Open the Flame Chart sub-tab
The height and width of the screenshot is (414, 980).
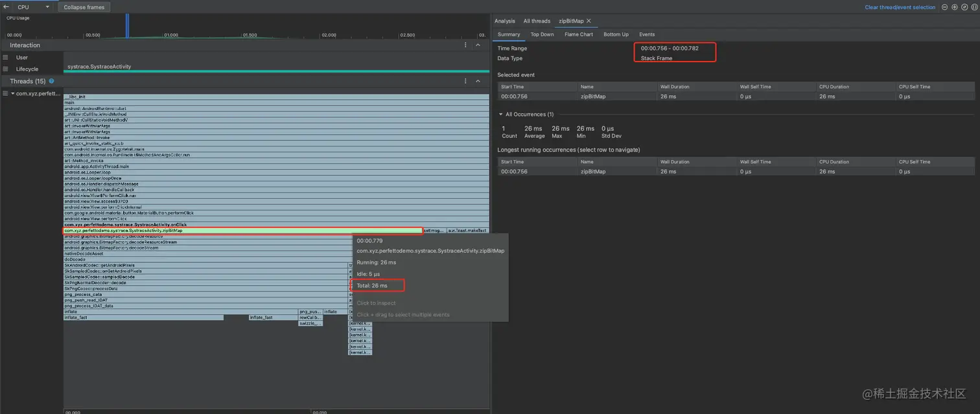[x=579, y=34]
